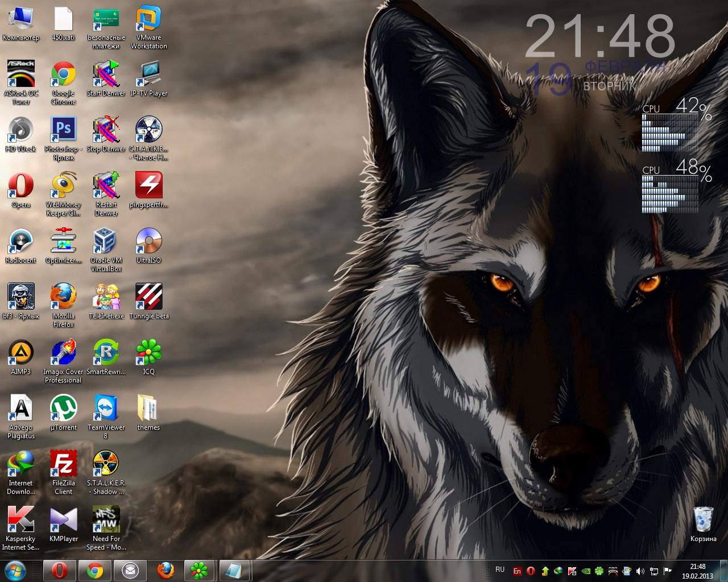Select the Корзина recycle bin icon

pyautogui.click(x=703, y=520)
